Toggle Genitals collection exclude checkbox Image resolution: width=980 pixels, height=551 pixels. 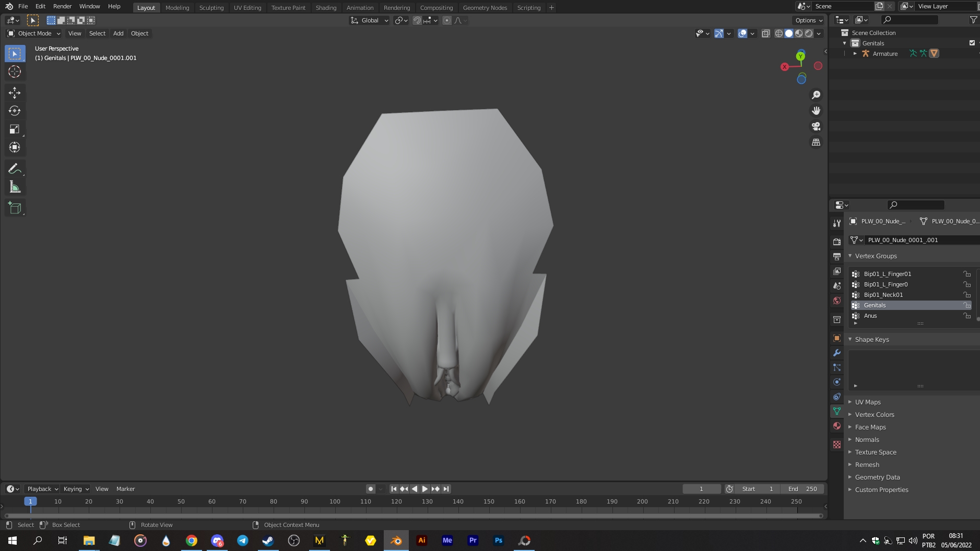(972, 43)
